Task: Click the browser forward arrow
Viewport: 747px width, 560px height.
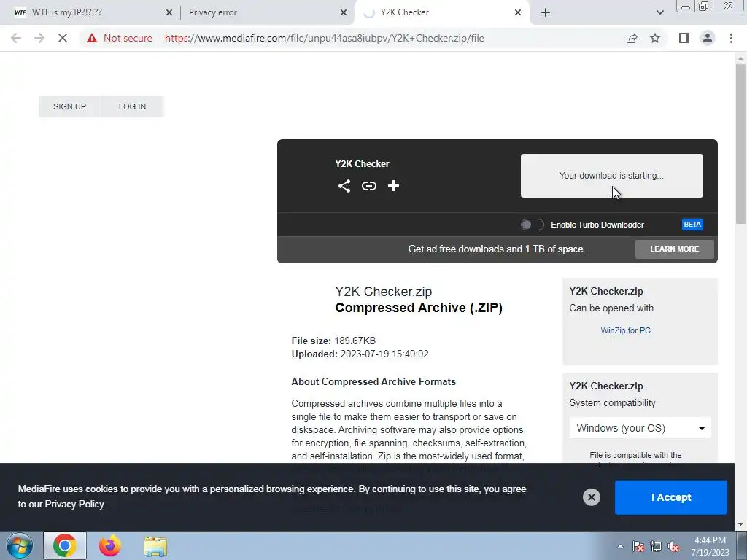Action: (x=39, y=38)
